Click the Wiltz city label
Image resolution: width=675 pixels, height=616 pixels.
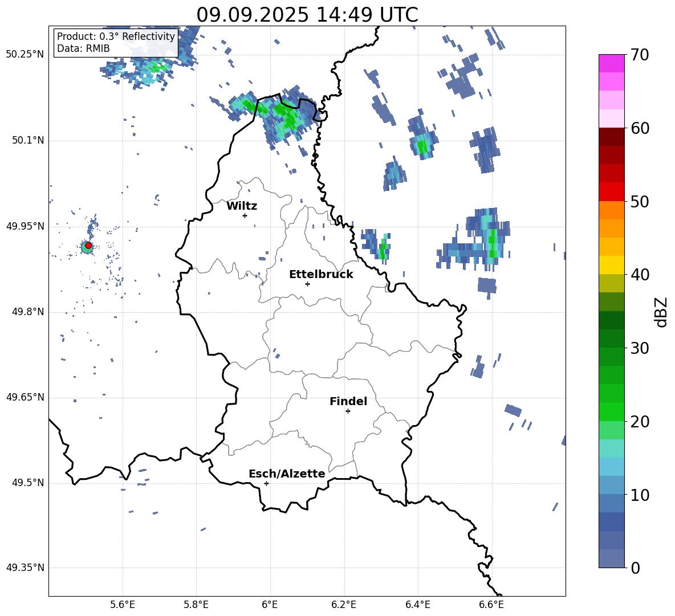pos(242,206)
